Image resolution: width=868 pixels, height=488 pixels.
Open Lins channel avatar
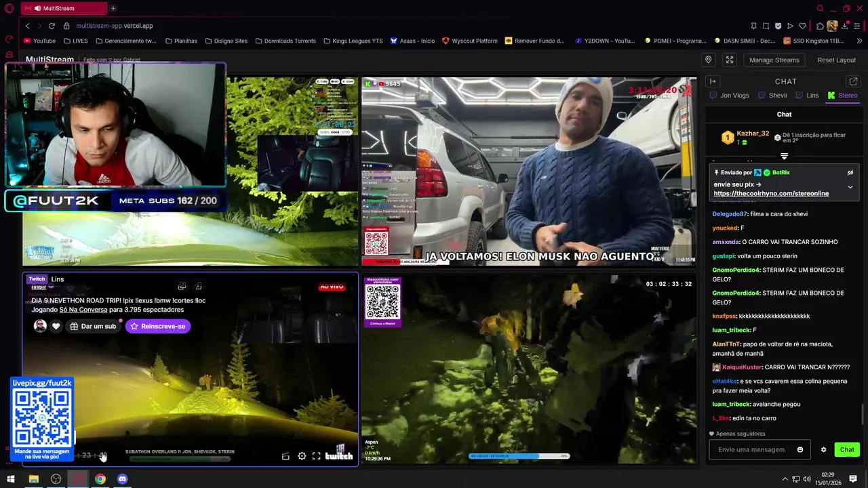coord(40,326)
